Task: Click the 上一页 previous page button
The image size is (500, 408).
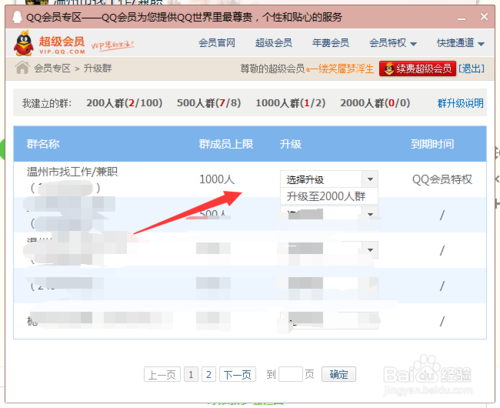Action: (x=162, y=374)
